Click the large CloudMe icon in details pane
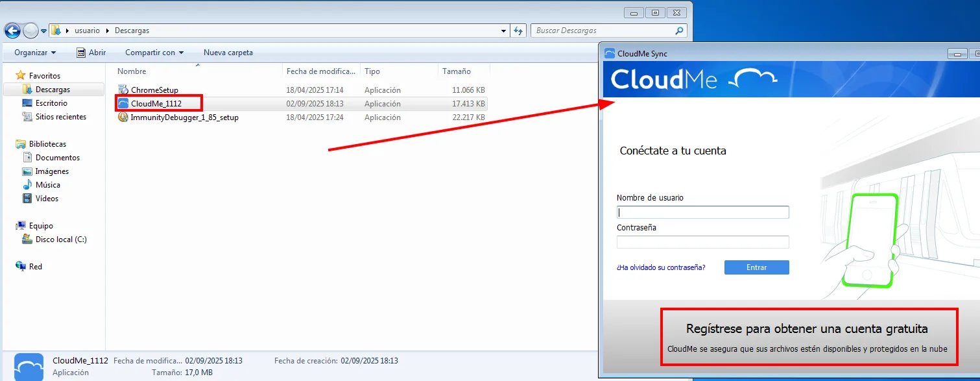The image size is (980, 381). [x=29, y=367]
